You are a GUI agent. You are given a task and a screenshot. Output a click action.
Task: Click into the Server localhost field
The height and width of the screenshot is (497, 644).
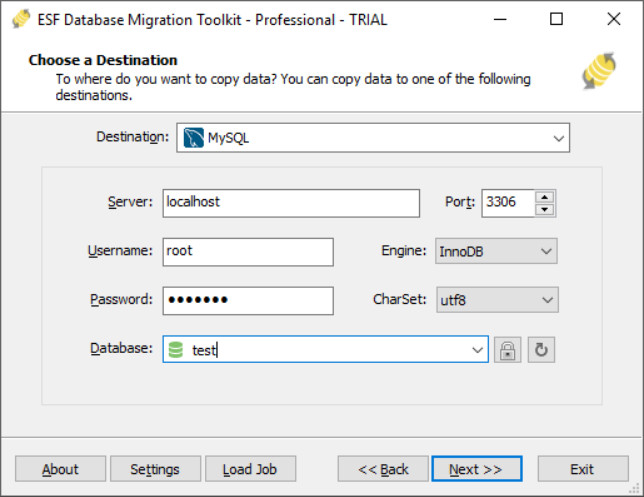290,202
